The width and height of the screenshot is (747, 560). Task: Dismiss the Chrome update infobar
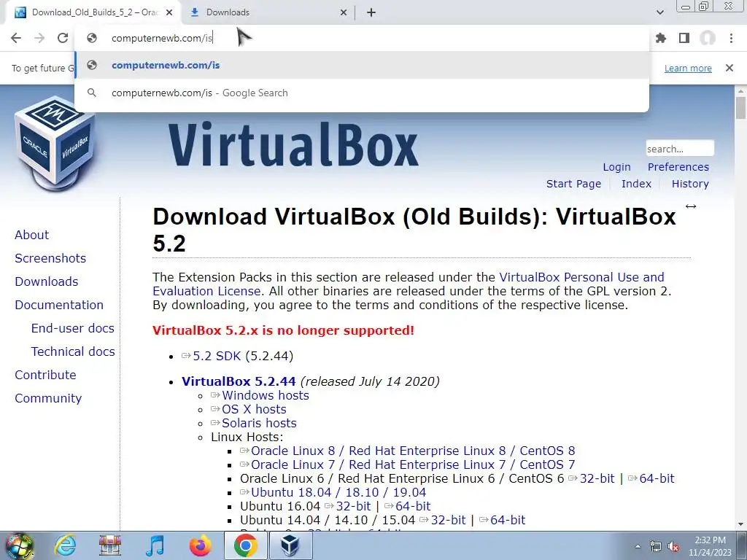click(x=729, y=68)
